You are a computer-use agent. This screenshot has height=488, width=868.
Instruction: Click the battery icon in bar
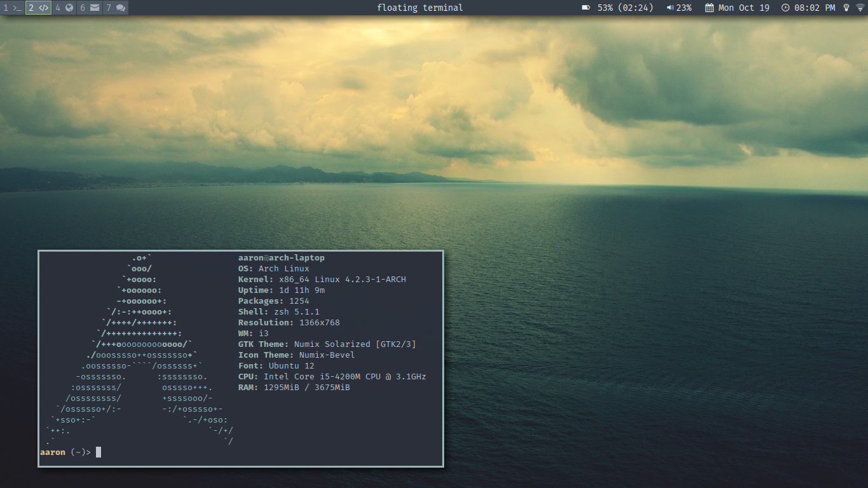[586, 8]
